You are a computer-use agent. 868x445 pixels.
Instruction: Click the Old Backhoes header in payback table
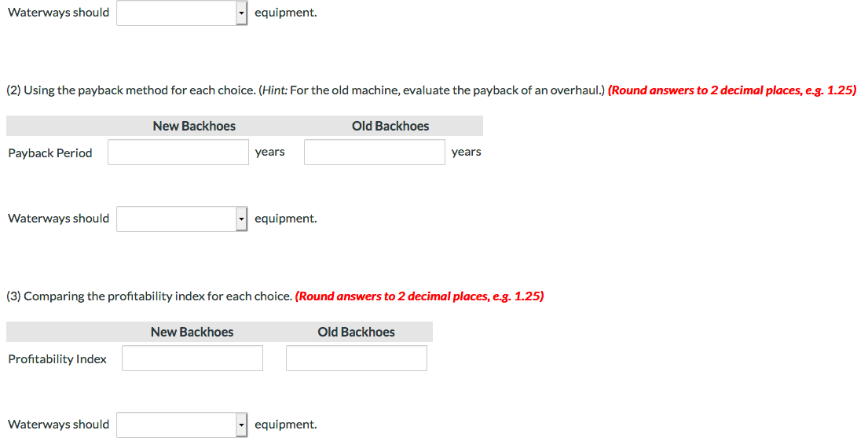tap(390, 127)
